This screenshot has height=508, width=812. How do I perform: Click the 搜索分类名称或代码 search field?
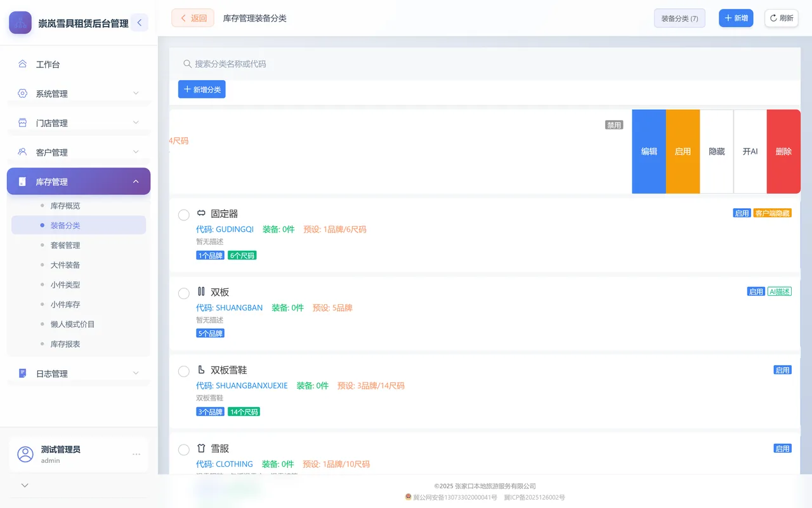click(485, 63)
